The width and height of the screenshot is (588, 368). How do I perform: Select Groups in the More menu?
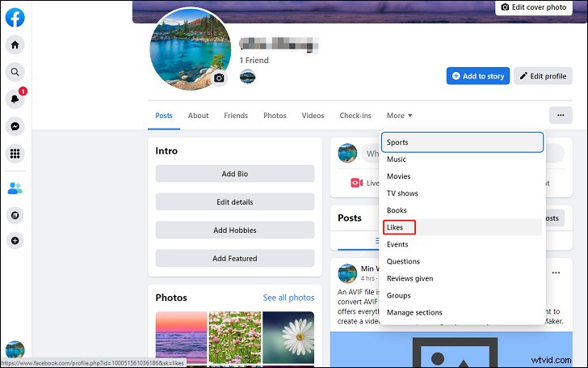(462, 295)
